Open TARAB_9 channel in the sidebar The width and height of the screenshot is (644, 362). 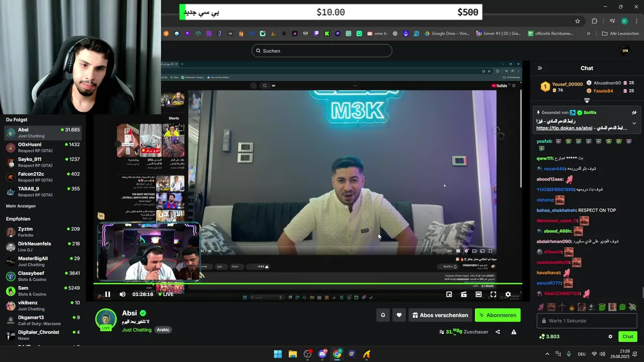43,192
